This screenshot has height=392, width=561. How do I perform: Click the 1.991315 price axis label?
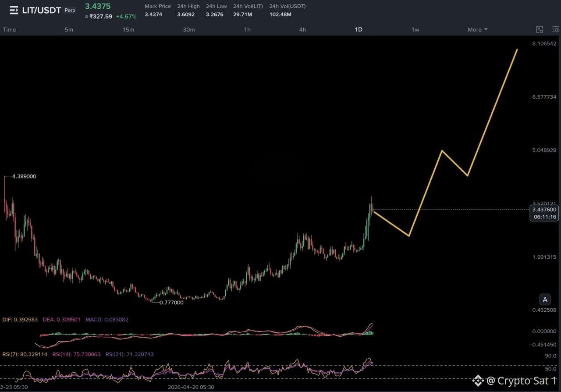[544, 257]
